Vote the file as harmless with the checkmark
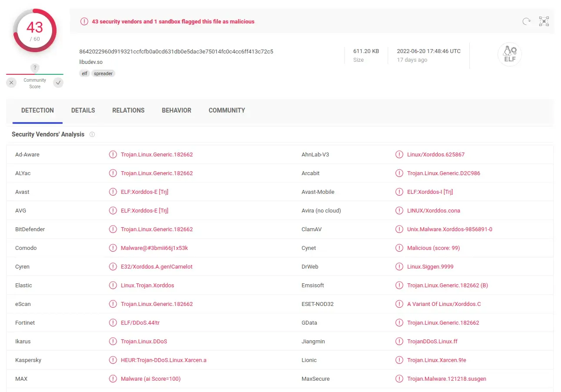 58,83
